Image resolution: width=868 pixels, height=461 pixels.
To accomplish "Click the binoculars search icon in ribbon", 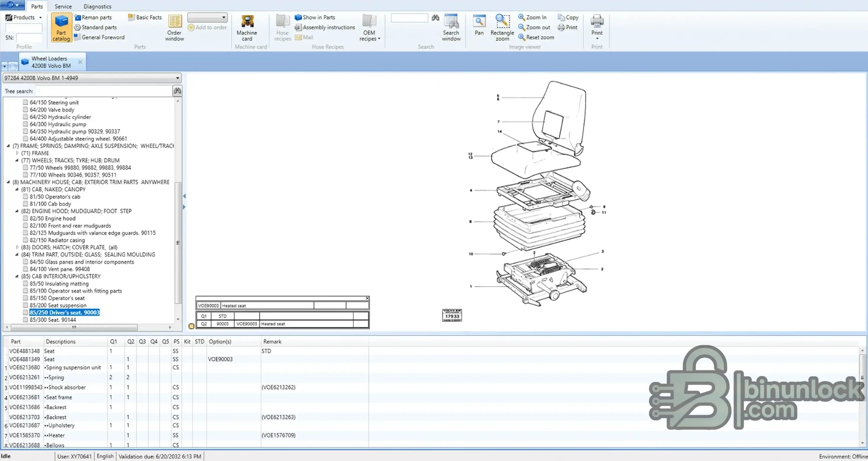I will coord(435,17).
